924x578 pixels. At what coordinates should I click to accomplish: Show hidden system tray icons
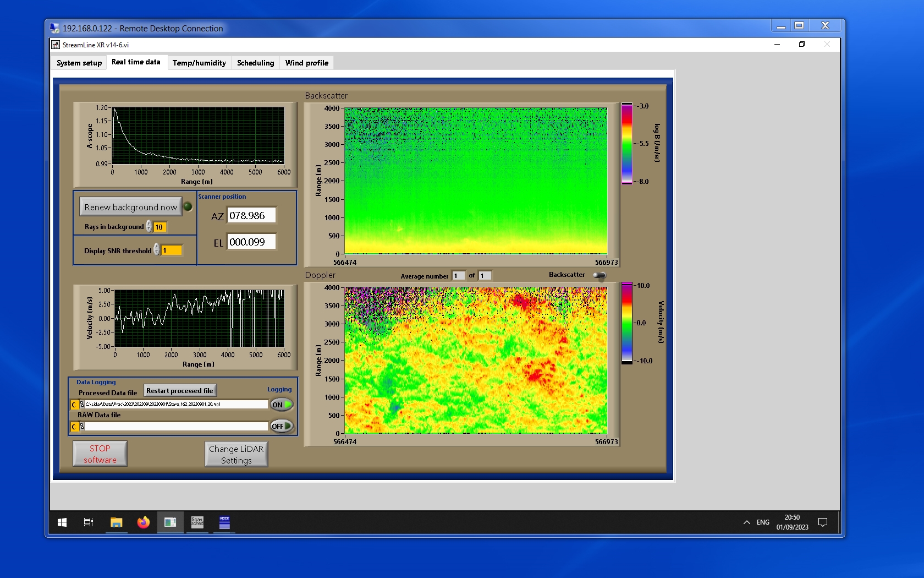click(x=746, y=522)
